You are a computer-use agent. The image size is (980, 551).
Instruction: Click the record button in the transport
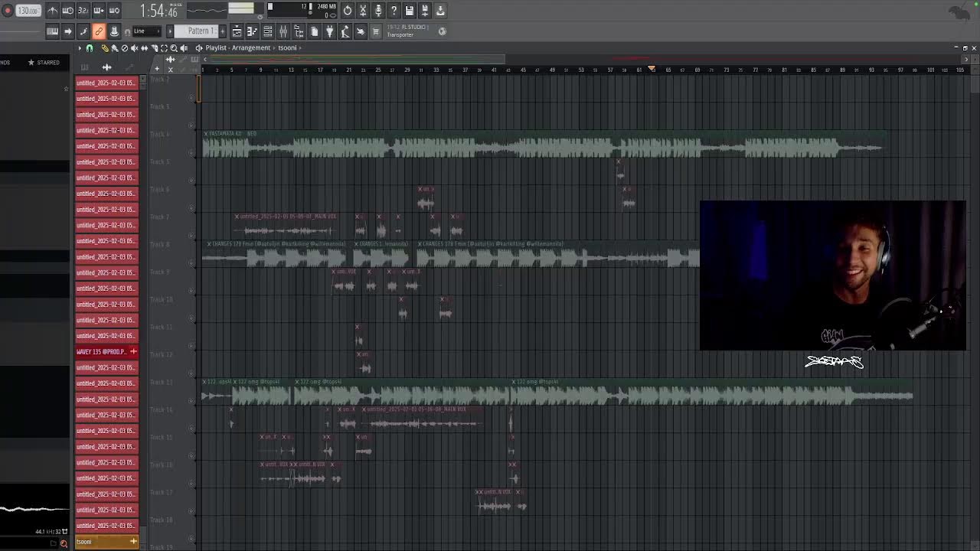[x=8, y=11]
